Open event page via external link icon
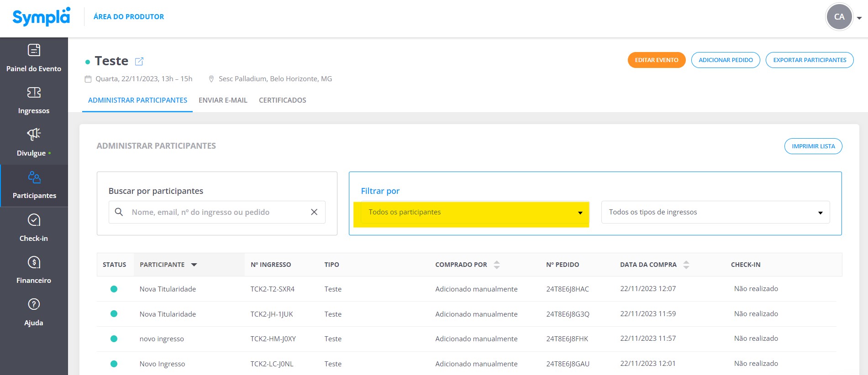 pos(139,61)
